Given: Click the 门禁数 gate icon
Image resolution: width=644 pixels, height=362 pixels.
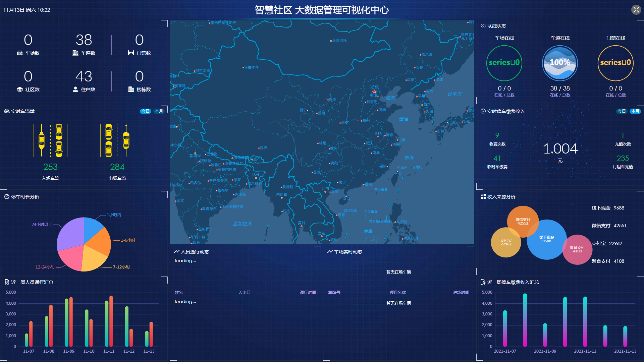Looking at the screenshot, I should [131, 52].
